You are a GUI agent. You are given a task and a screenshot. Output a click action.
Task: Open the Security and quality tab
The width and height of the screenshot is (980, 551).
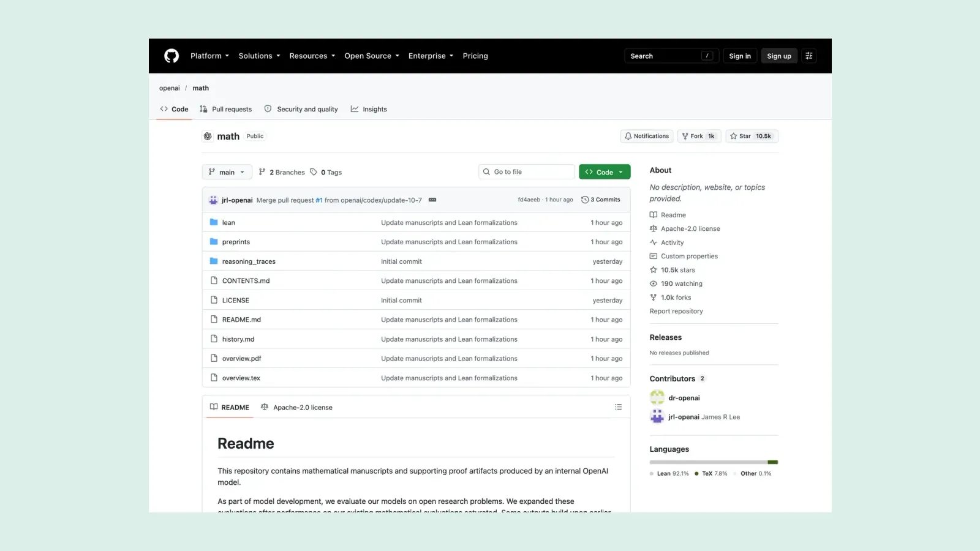(301, 109)
